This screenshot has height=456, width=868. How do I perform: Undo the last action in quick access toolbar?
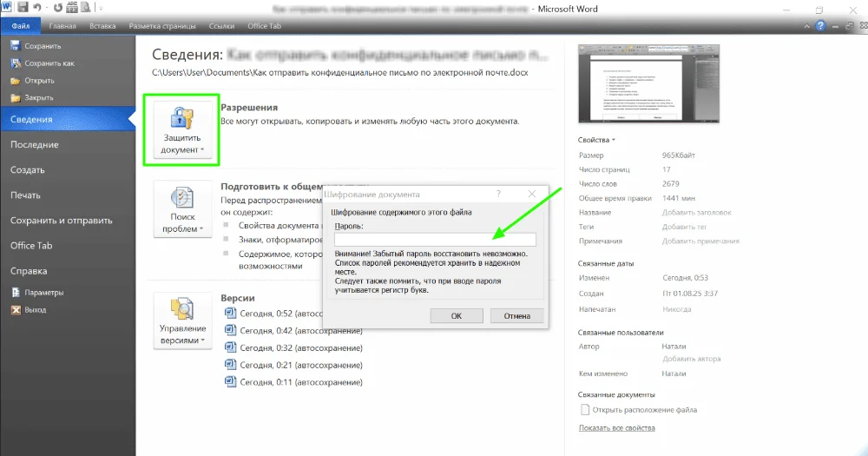(x=36, y=8)
